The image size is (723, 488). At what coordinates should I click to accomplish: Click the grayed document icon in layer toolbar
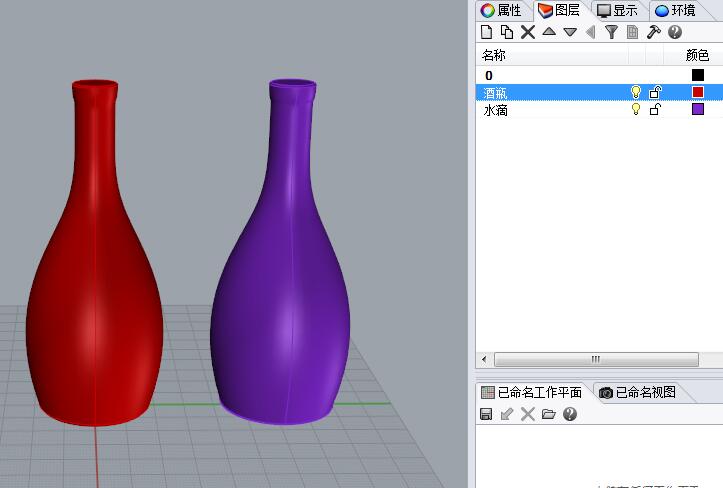pos(633,32)
